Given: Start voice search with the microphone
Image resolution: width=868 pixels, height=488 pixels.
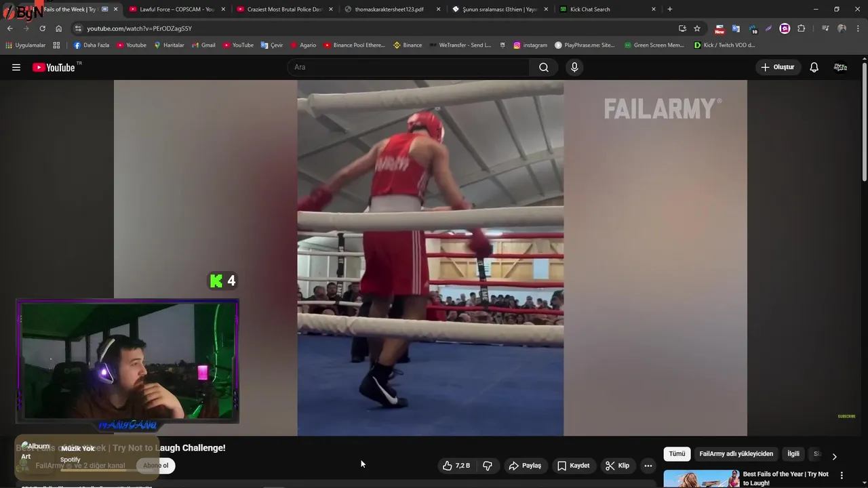Looking at the screenshot, I should [574, 67].
